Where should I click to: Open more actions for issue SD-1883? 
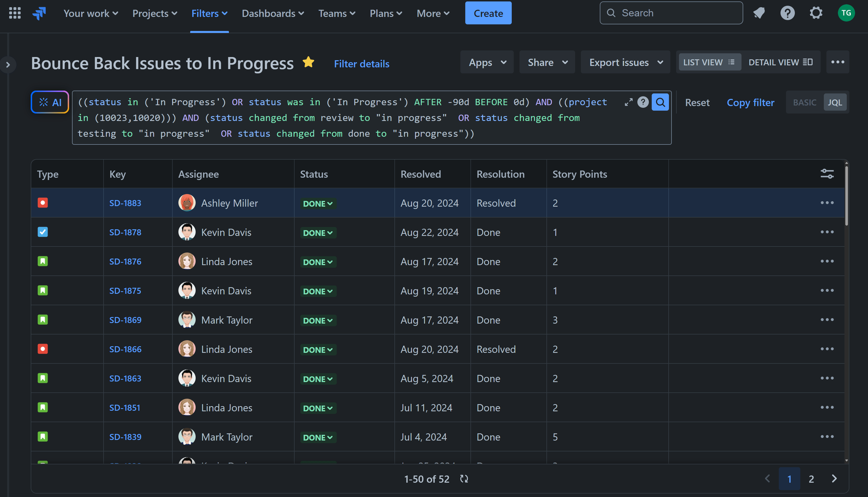pos(827,202)
